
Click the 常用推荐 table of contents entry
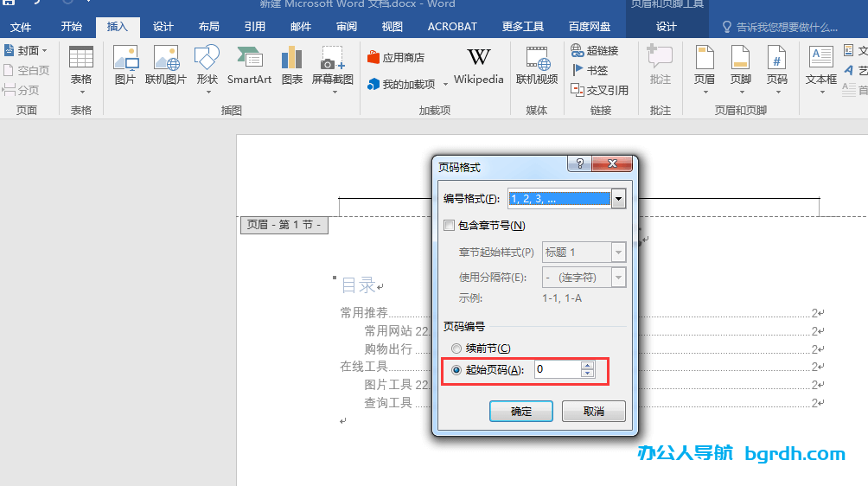point(364,313)
